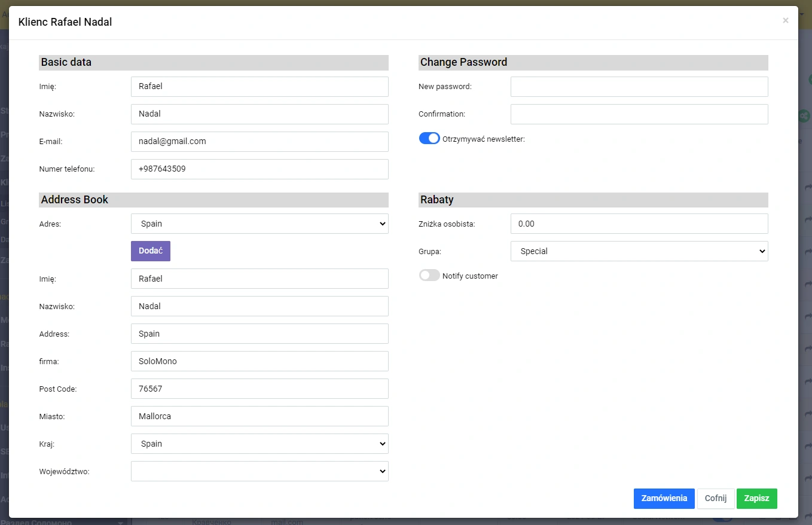Focus the password Confirmation field
The image size is (812, 525).
(639, 114)
